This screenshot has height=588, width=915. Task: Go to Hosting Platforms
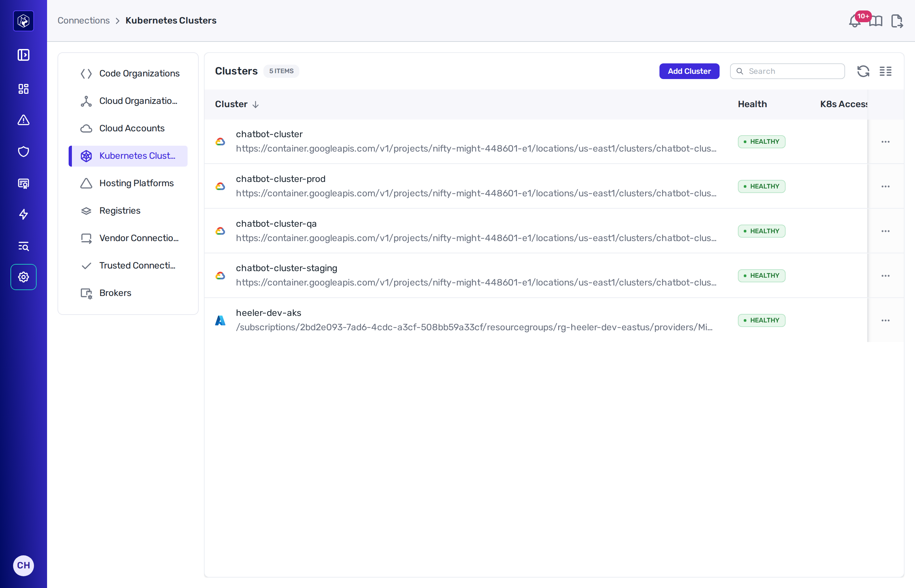pos(128,184)
